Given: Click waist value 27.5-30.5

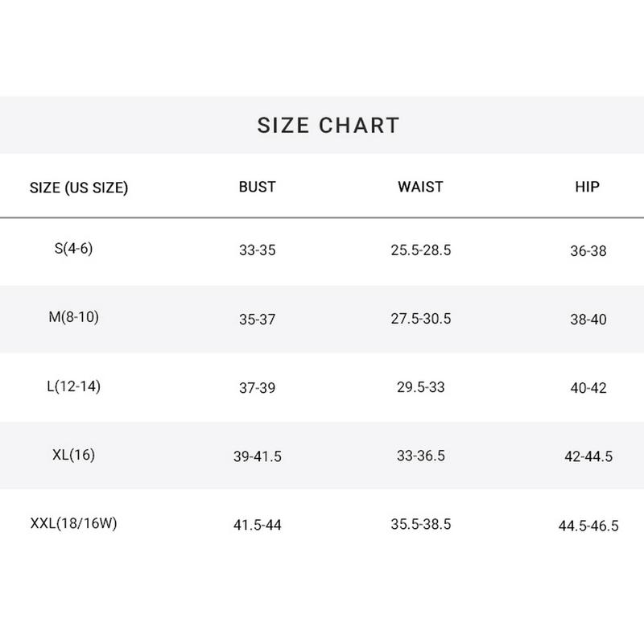Looking at the screenshot, I should [x=420, y=319].
